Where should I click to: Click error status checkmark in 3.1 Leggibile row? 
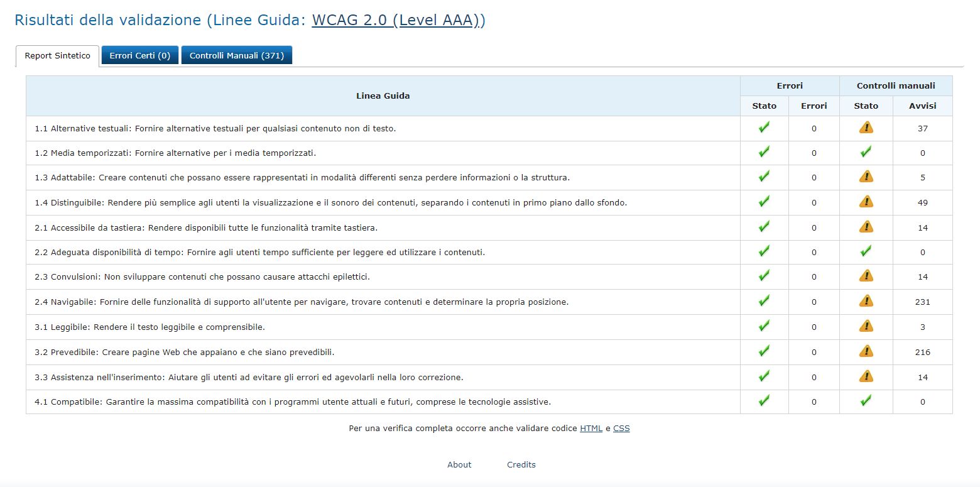(x=764, y=326)
